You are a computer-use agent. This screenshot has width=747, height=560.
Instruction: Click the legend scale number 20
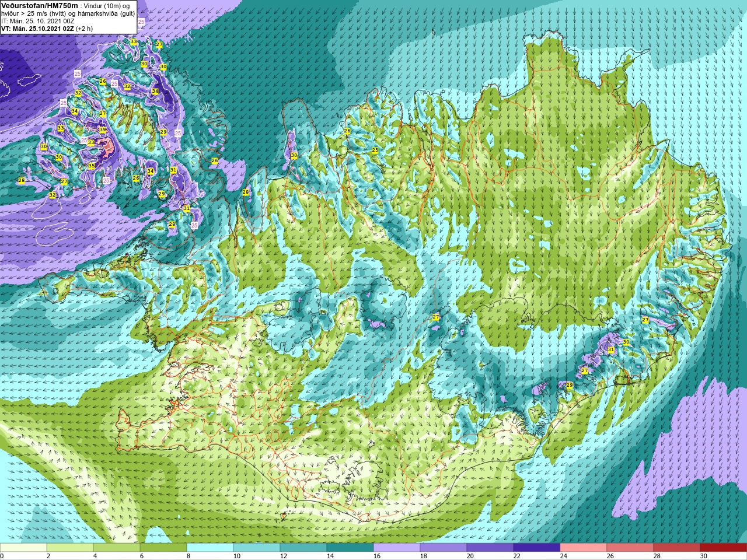coord(470,556)
